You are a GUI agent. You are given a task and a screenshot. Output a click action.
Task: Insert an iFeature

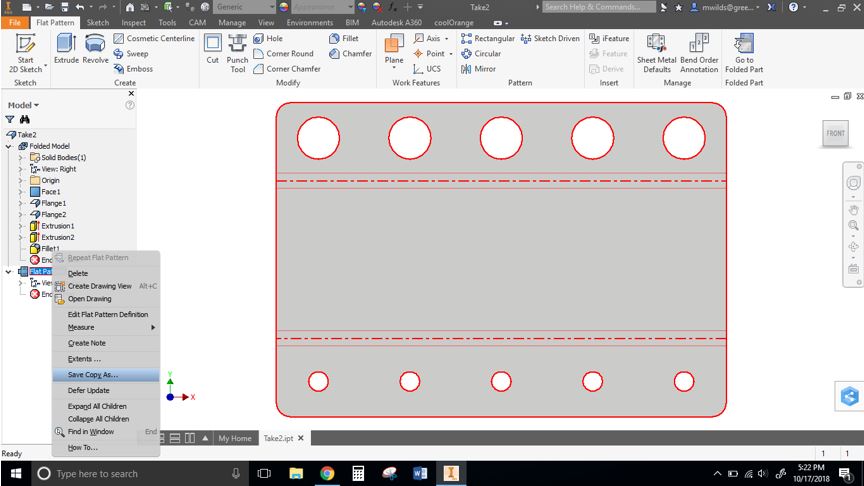(609, 39)
